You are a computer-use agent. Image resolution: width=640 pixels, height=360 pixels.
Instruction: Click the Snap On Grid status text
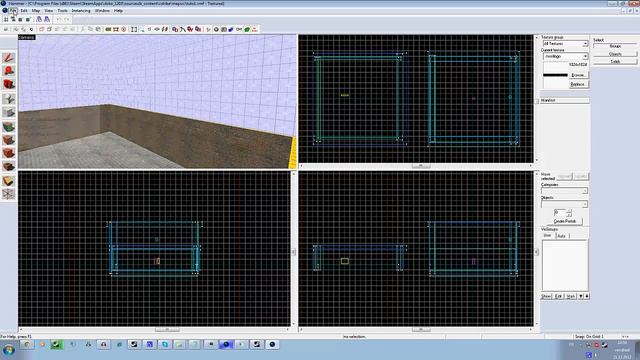[589, 337]
